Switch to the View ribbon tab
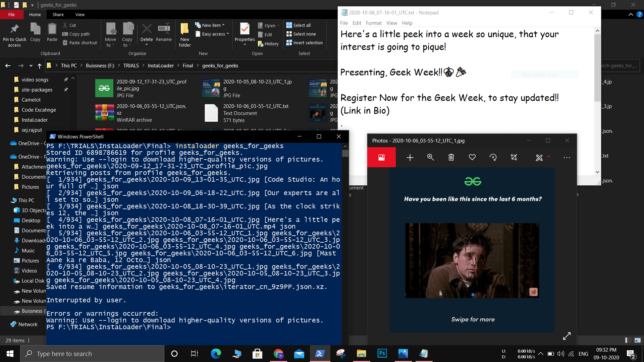Viewport: 644px width, 362px height. click(80, 15)
